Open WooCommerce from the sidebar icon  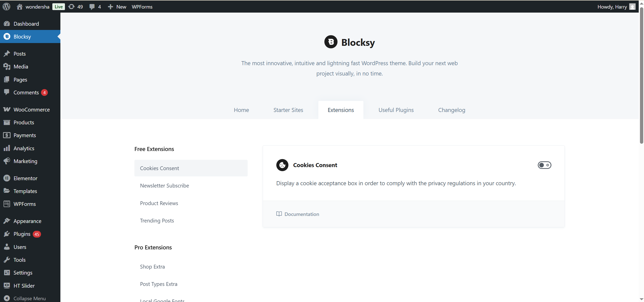click(x=7, y=109)
